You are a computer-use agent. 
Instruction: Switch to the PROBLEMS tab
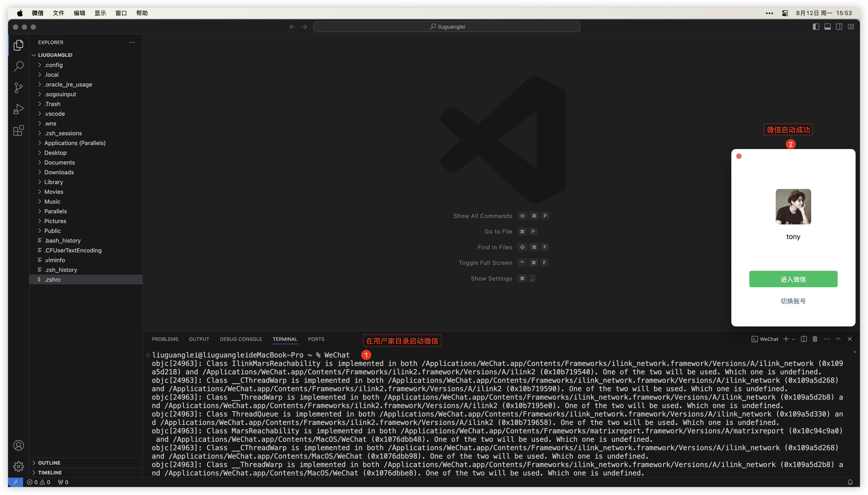[x=165, y=339]
